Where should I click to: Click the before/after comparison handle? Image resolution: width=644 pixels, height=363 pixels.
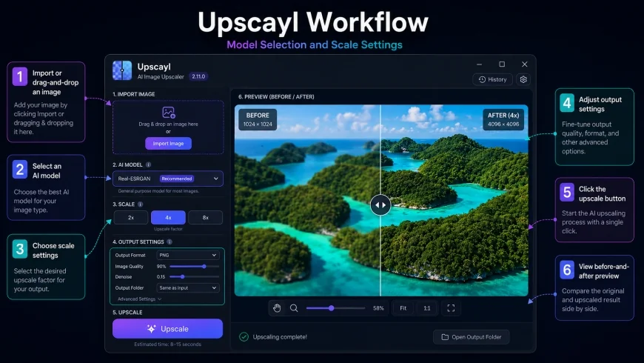pyautogui.click(x=380, y=204)
